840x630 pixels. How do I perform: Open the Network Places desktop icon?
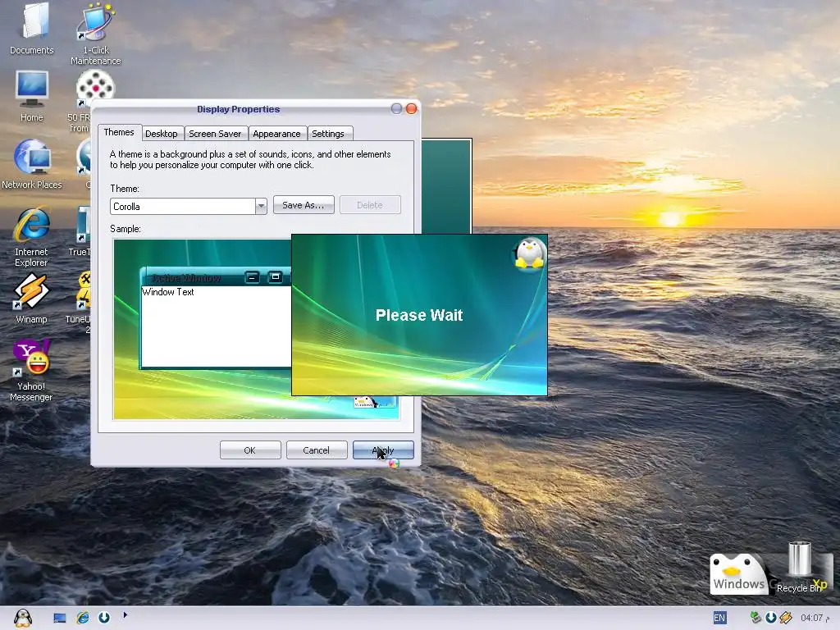pos(32,164)
